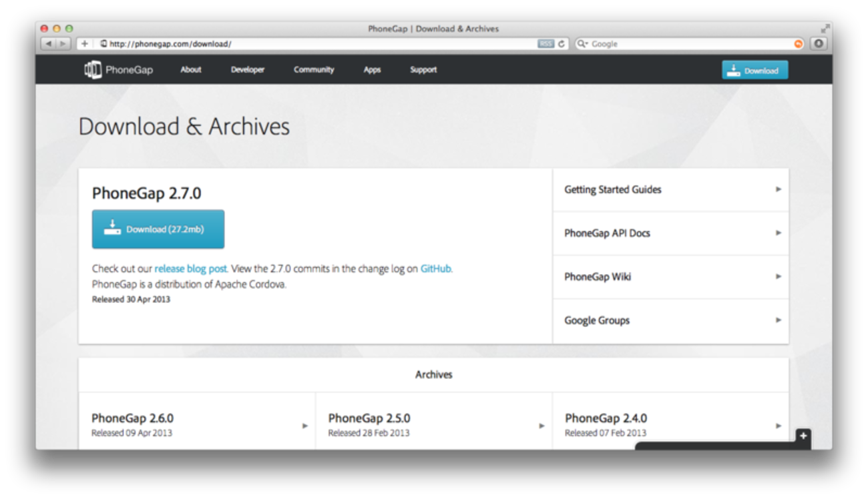Click the PhoneGap logo in the navigation bar
The width and height of the screenshot is (868, 499).
(119, 69)
